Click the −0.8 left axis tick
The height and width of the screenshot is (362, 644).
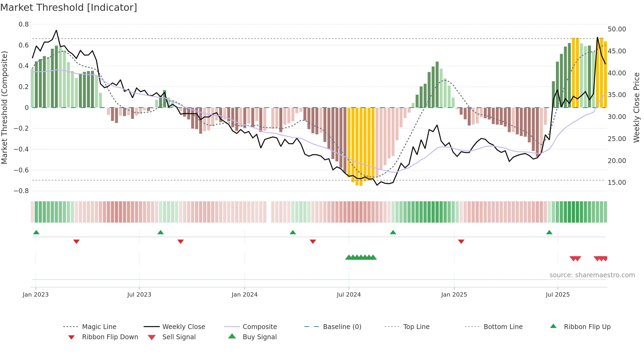(21, 191)
